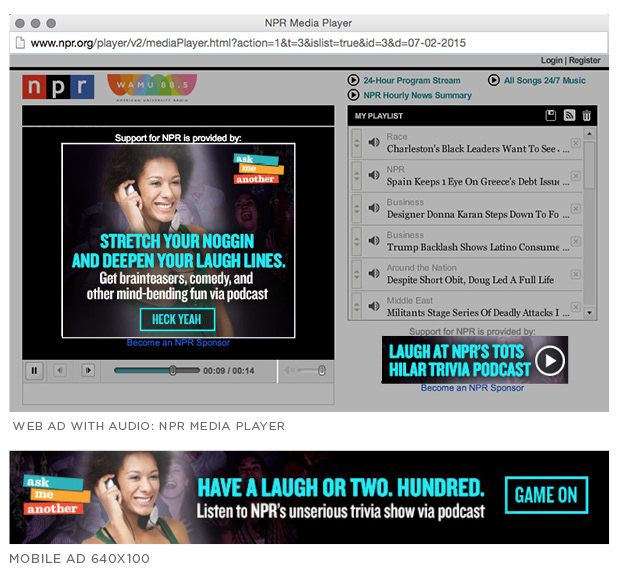Click playlist scrollbar up arrow

coord(589,134)
